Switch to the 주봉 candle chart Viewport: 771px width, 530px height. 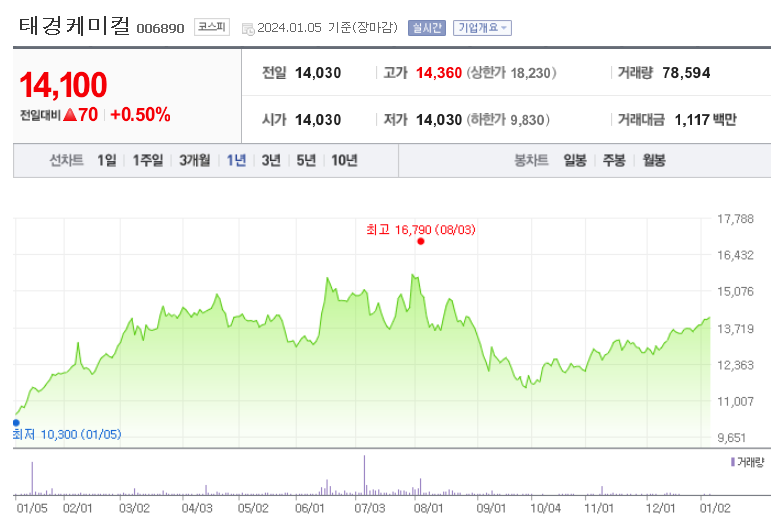tap(614, 160)
